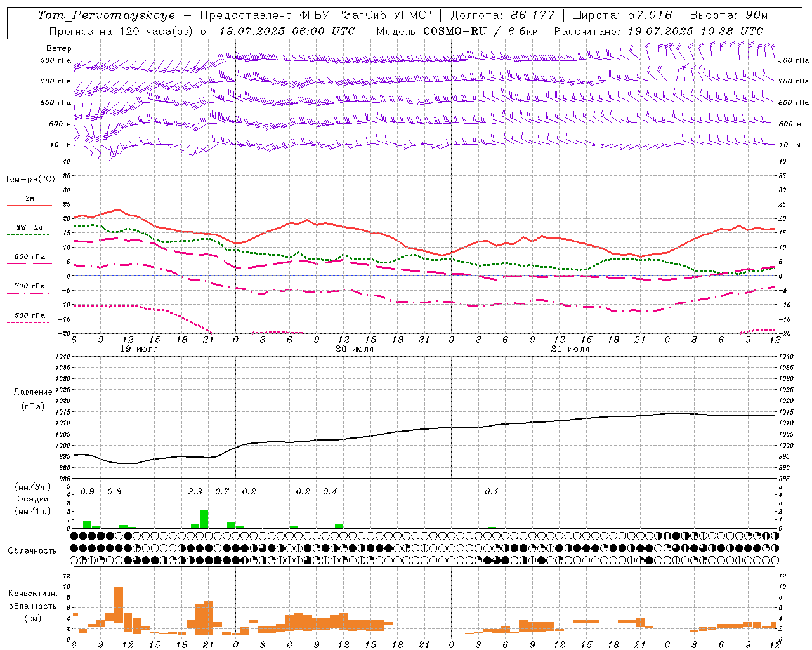Click the 'Осадки' precipitation label
Screen dimensions: 812x650
[32, 499]
